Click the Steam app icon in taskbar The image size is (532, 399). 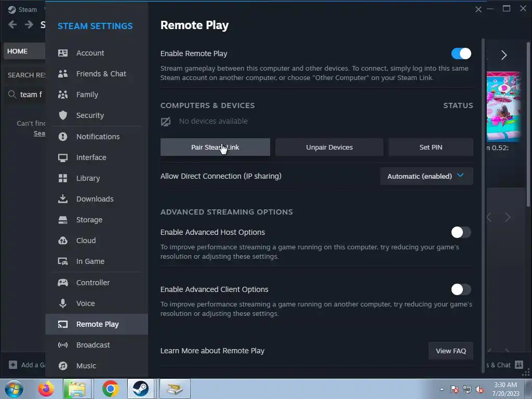140,389
